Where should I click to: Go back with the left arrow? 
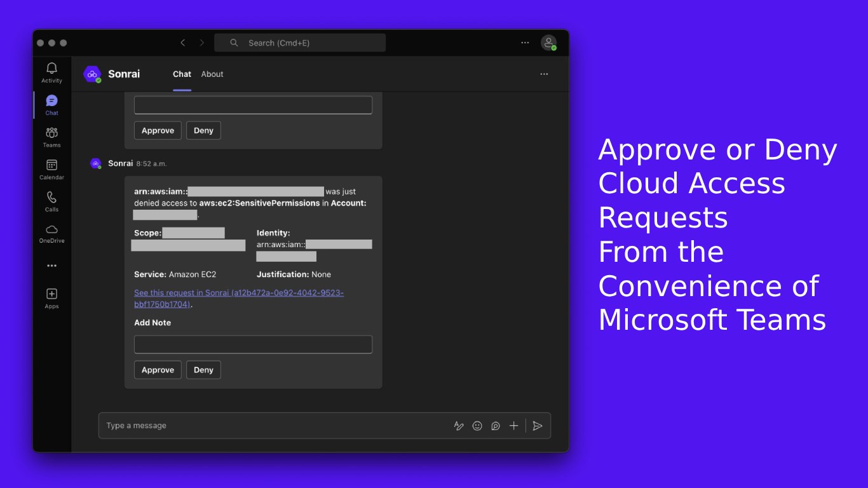(x=183, y=43)
